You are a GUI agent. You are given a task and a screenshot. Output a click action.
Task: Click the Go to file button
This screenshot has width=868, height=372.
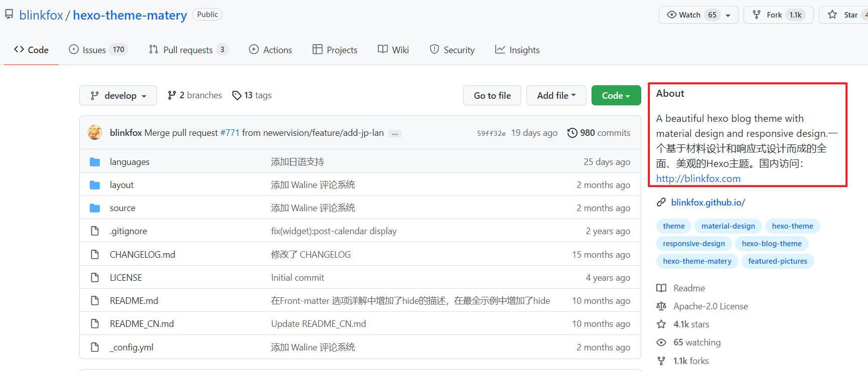tap(492, 95)
